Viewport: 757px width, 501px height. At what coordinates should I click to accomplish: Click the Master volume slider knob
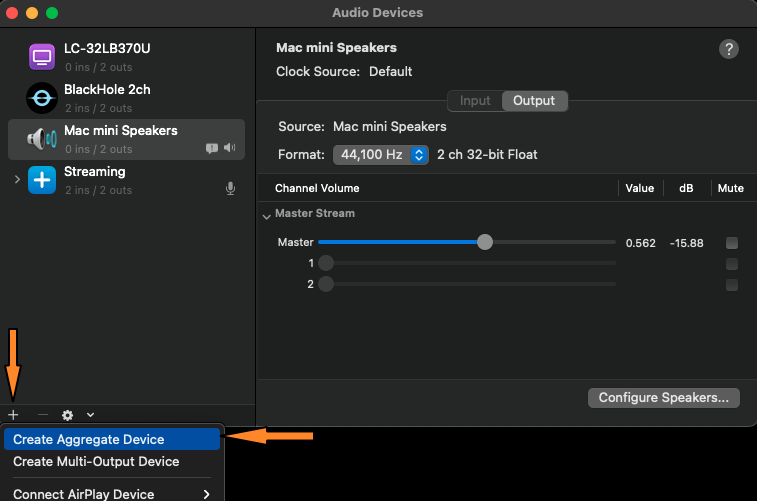485,242
